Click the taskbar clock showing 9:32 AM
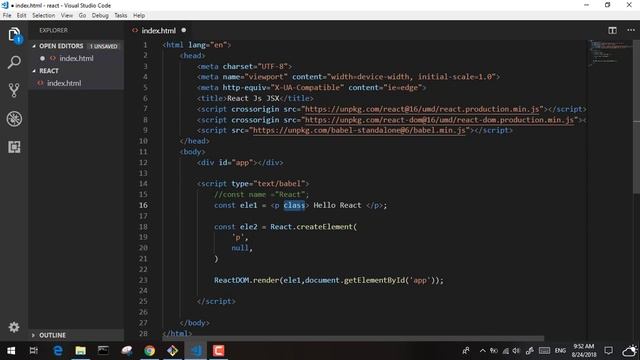 (583, 351)
